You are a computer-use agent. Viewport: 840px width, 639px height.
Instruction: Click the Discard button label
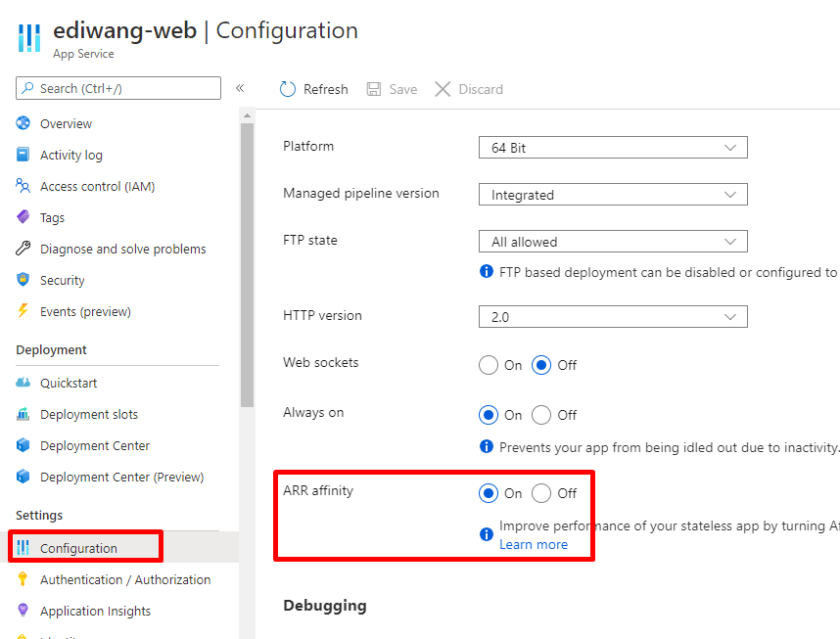point(481,89)
